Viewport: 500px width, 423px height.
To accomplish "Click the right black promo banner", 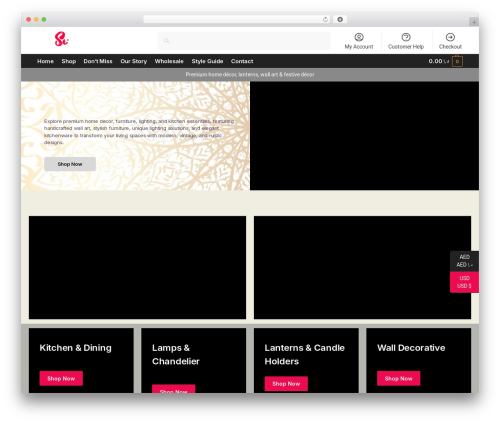I will (362, 267).
